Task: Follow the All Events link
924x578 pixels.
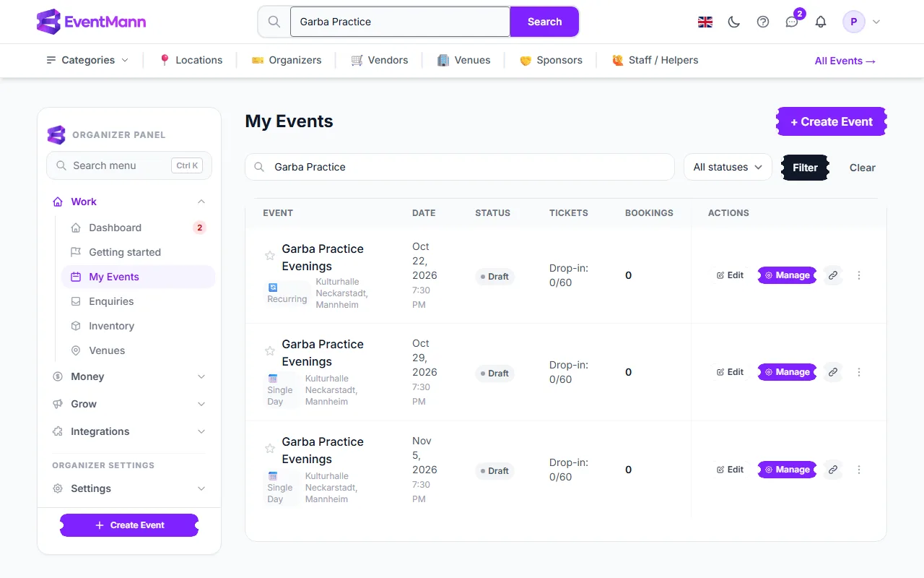Action: tap(845, 61)
